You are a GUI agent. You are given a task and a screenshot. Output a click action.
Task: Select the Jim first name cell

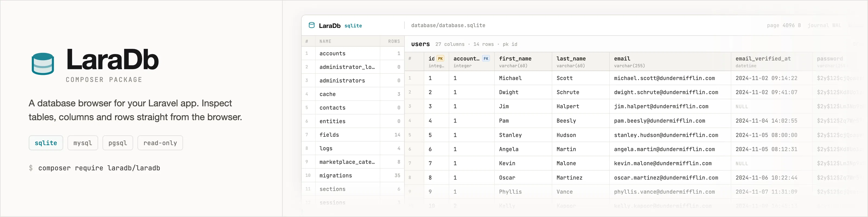(523, 107)
